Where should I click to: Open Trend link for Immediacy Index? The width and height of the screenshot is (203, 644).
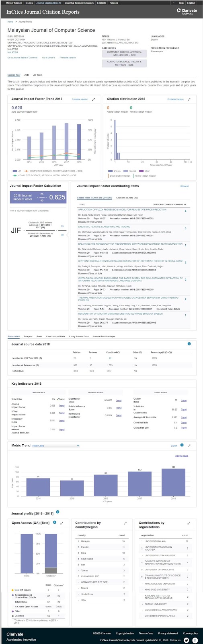tap(62, 421)
